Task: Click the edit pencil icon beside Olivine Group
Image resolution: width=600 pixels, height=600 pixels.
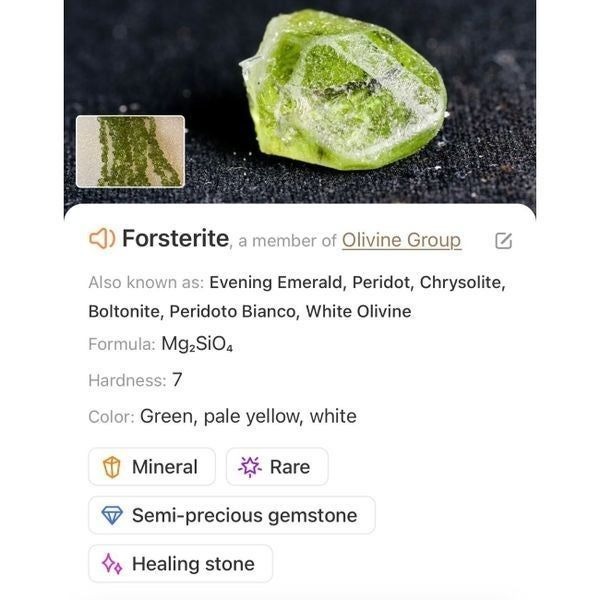Action: [503, 241]
